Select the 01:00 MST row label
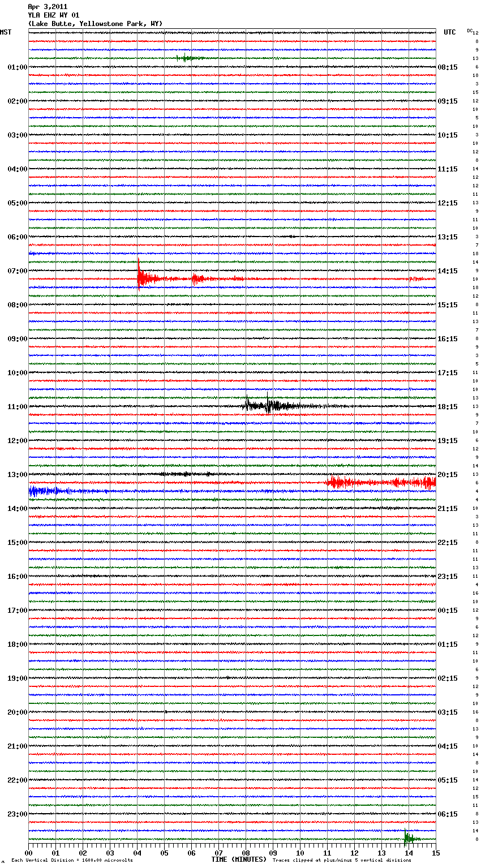 point(17,67)
